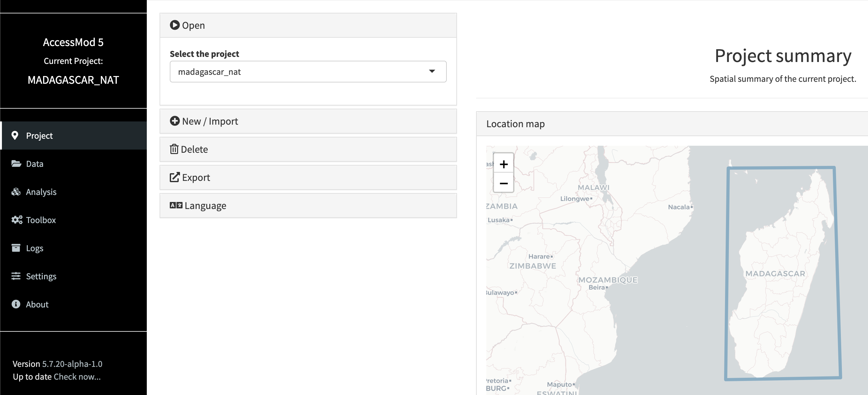
Task: Zoom out on the location map
Action: 504,183
